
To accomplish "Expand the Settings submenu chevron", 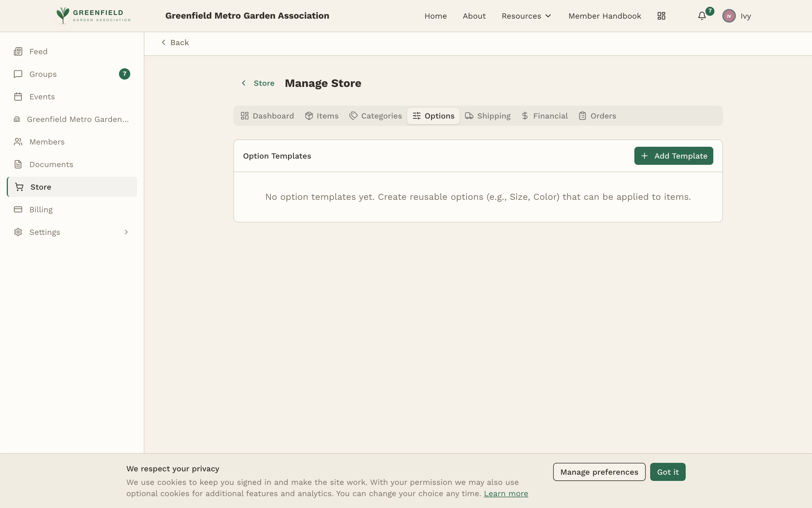I will pyautogui.click(x=126, y=232).
